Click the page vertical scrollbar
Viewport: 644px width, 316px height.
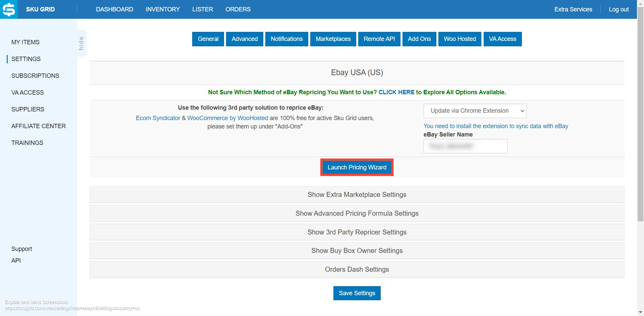pos(640,114)
